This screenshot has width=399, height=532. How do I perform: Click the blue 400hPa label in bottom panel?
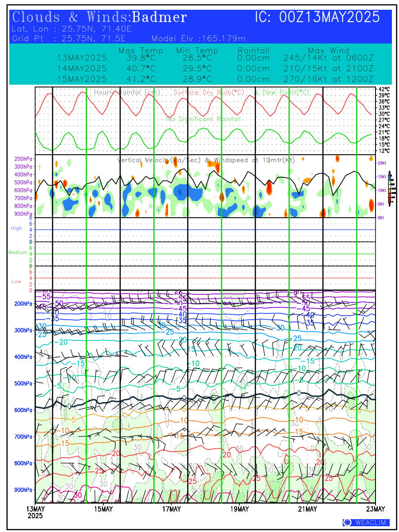point(23,357)
